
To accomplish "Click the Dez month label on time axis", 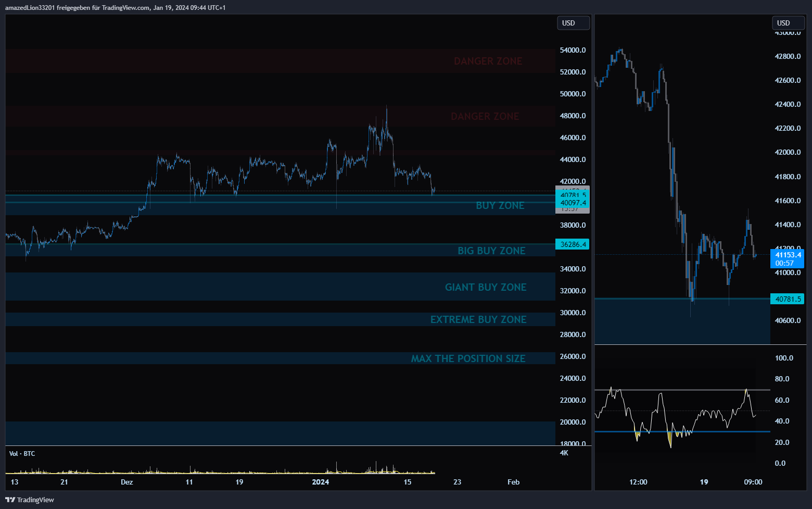I will click(126, 482).
